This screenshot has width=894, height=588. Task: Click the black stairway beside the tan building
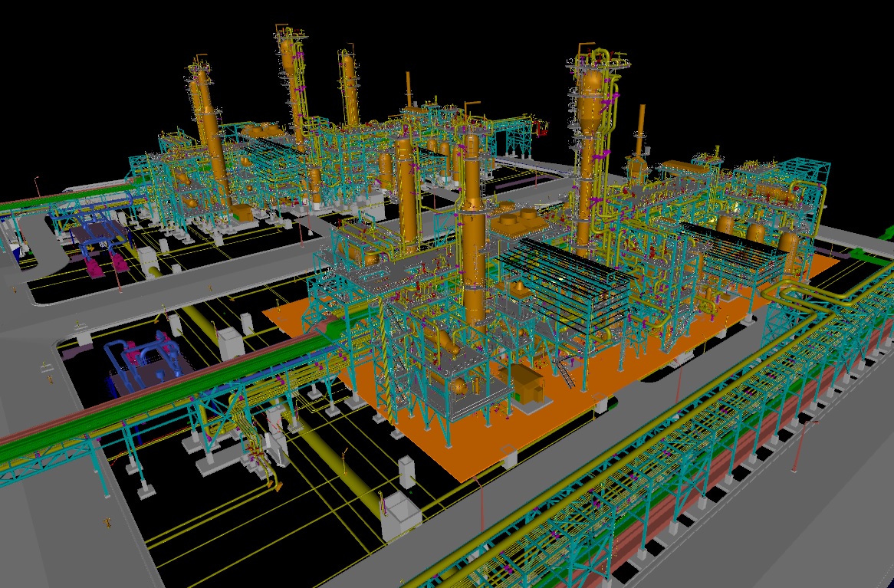point(564,373)
